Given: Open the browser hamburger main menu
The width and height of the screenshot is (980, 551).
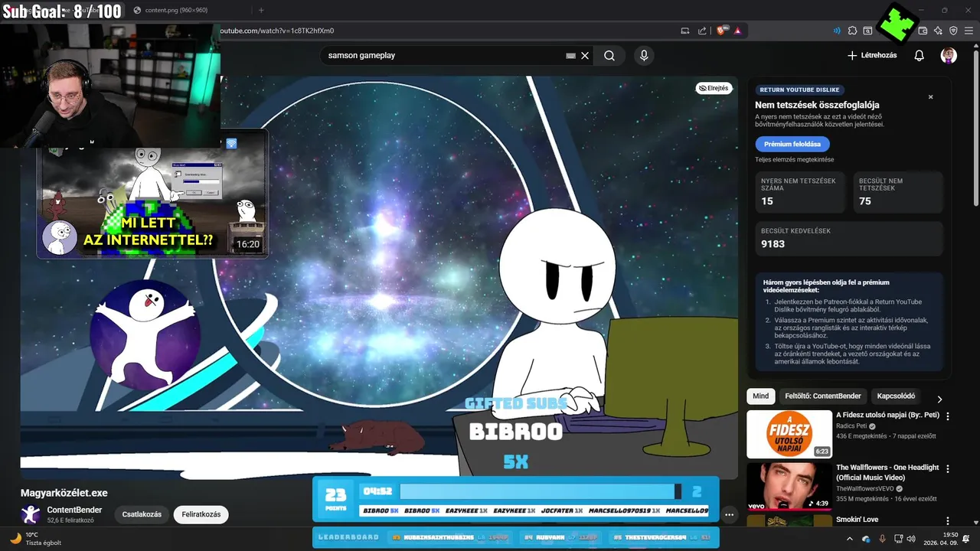Looking at the screenshot, I should coord(969,31).
